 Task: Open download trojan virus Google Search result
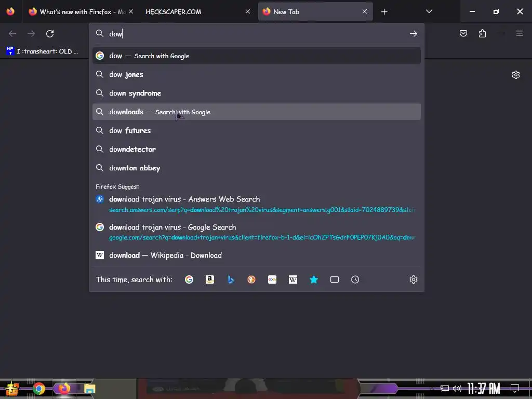pos(257,232)
